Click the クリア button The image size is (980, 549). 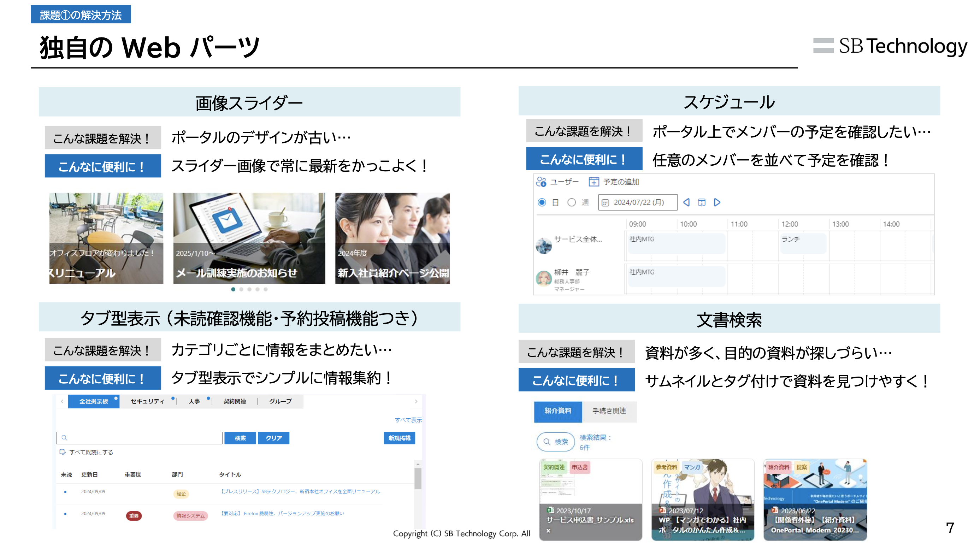(x=273, y=438)
